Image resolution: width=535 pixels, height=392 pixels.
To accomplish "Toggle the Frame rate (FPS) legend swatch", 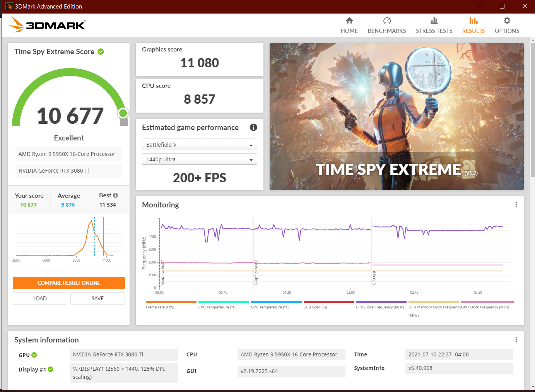I will (171, 302).
